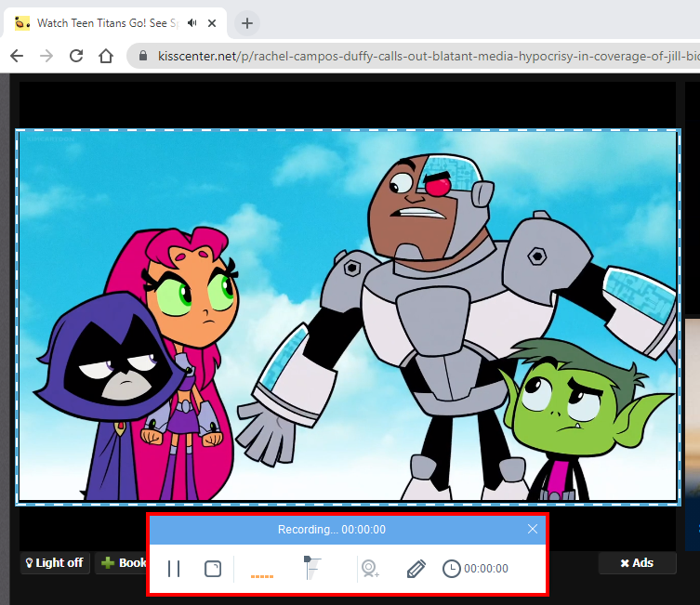This screenshot has height=605, width=700.
Task: Click the browser forward arrow
Action: (x=46, y=56)
